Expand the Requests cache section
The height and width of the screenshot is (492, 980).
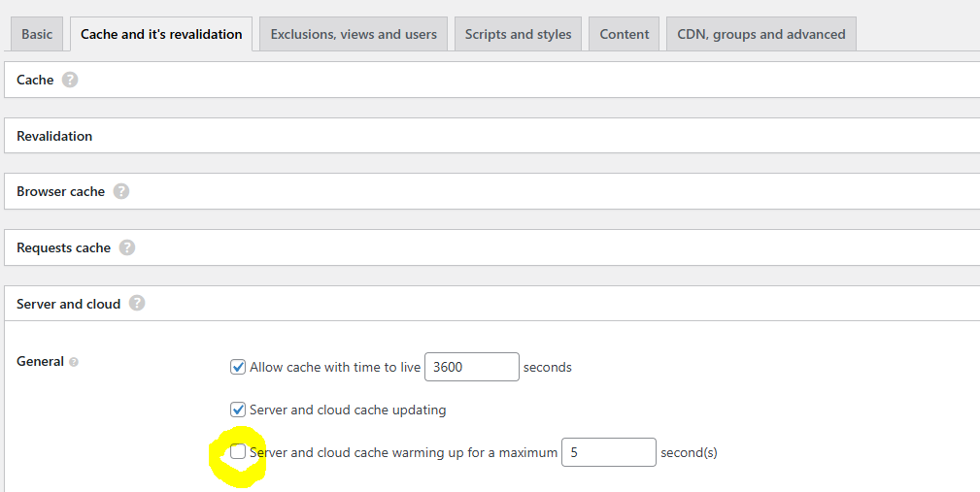(x=63, y=247)
